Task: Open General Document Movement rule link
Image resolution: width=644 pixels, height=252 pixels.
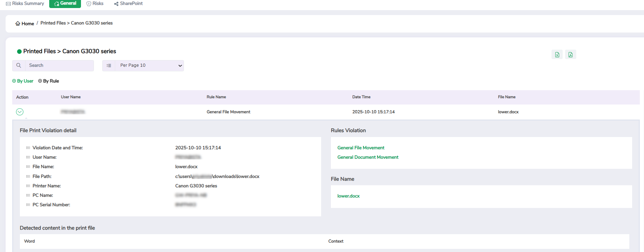Action: [x=368, y=157]
